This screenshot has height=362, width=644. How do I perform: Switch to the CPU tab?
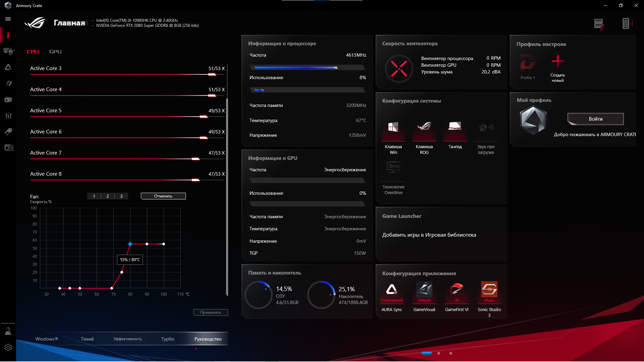(33, 52)
